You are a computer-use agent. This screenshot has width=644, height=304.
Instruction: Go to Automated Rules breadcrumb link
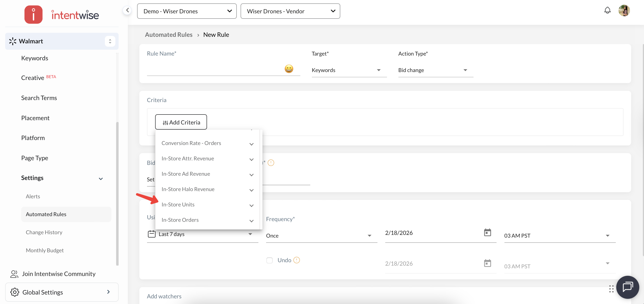click(168, 35)
